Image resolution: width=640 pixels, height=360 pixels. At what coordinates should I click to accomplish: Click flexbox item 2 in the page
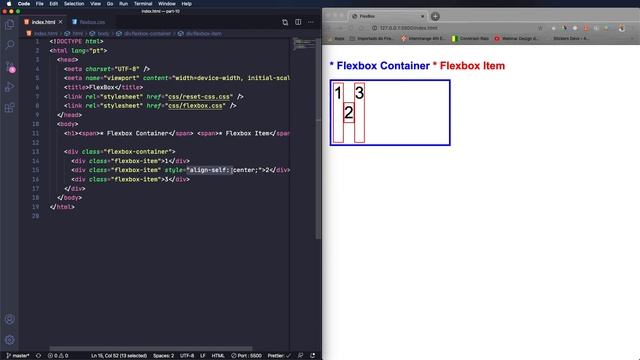click(x=349, y=113)
